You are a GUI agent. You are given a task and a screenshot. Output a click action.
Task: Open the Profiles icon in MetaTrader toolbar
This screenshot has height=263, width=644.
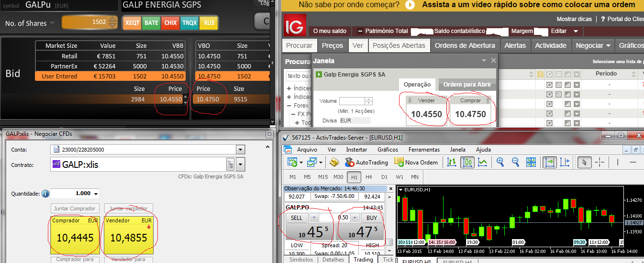pyautogui.click(x=311, y=162)
